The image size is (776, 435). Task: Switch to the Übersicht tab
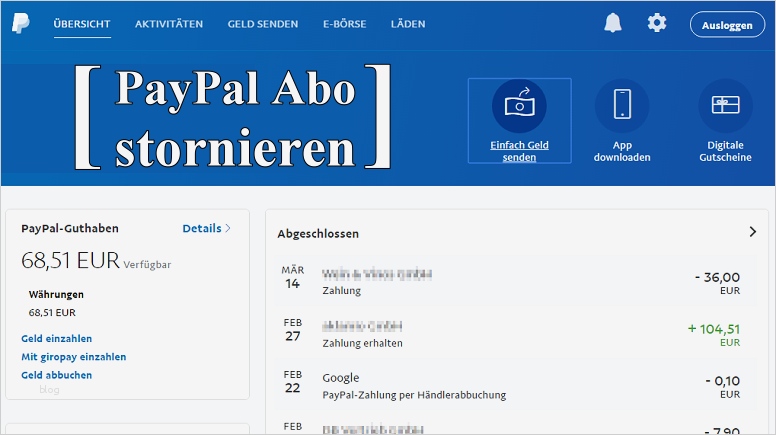coord(82,24)
